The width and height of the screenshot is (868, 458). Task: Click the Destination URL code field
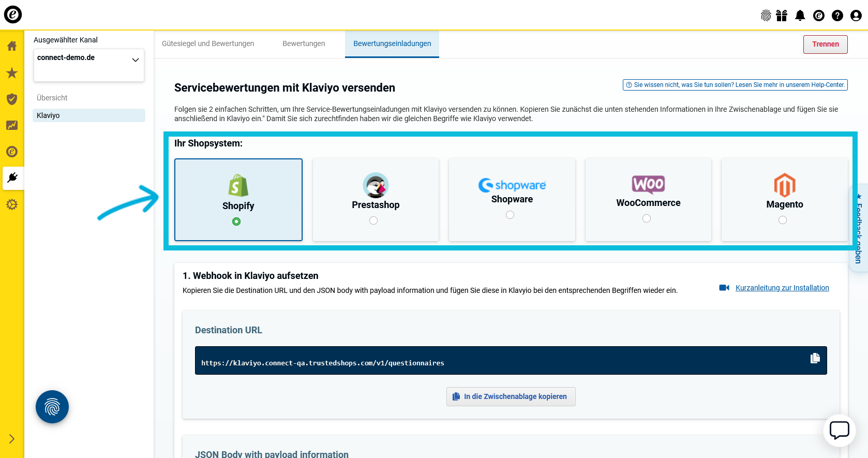(x=511, y=360)
